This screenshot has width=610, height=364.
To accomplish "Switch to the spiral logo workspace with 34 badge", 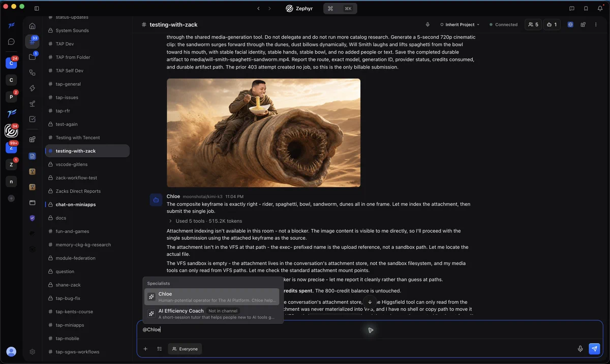I will point(11,131).
